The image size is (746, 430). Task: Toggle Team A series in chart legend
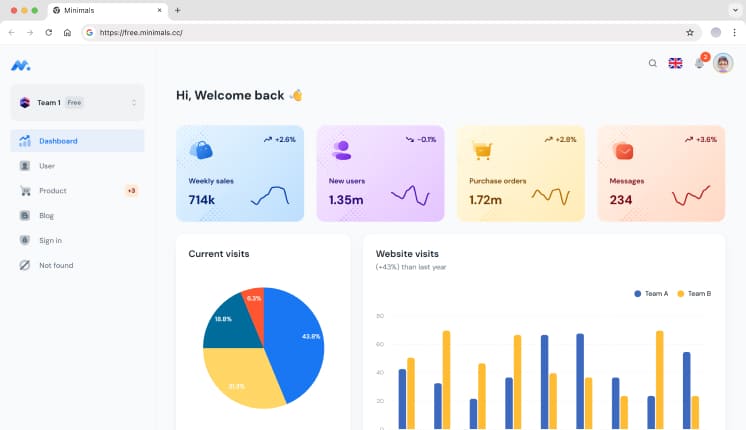coord(651,293)
